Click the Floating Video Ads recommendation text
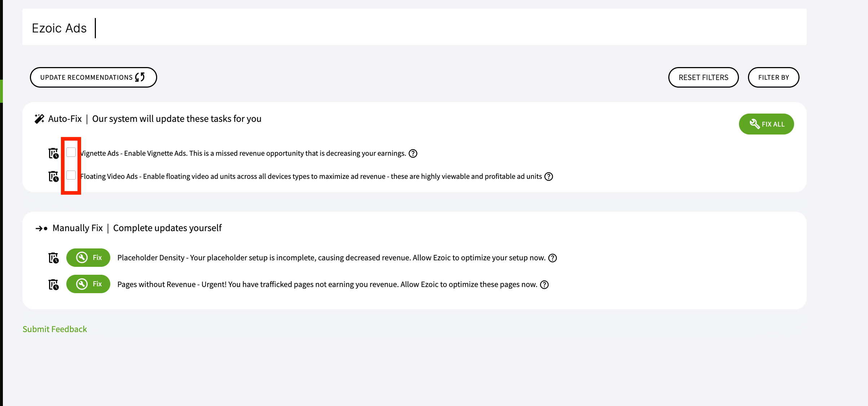This screenshot has height=406, width=868. tap(311, 176)
